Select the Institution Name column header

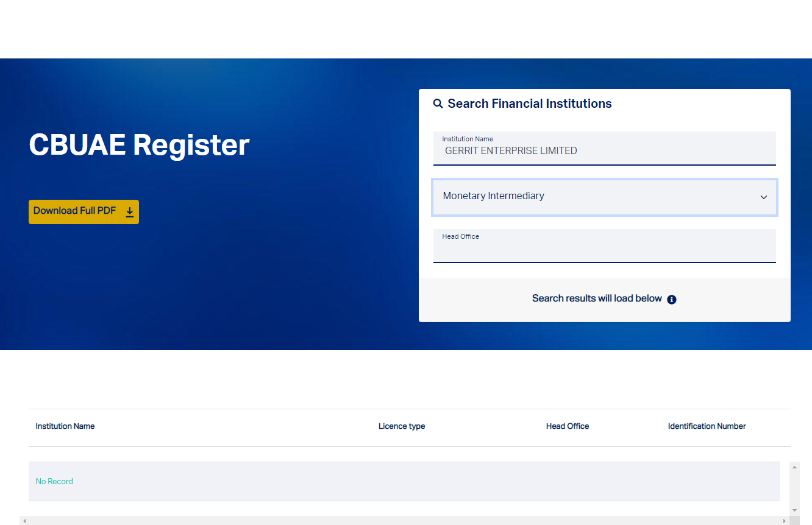click(65, 426)
